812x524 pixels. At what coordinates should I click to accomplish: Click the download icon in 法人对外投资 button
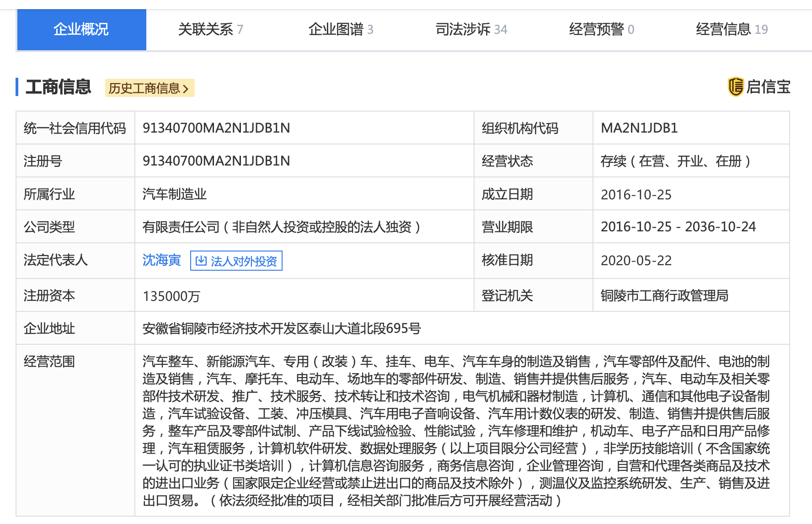[x=201, y=261]
